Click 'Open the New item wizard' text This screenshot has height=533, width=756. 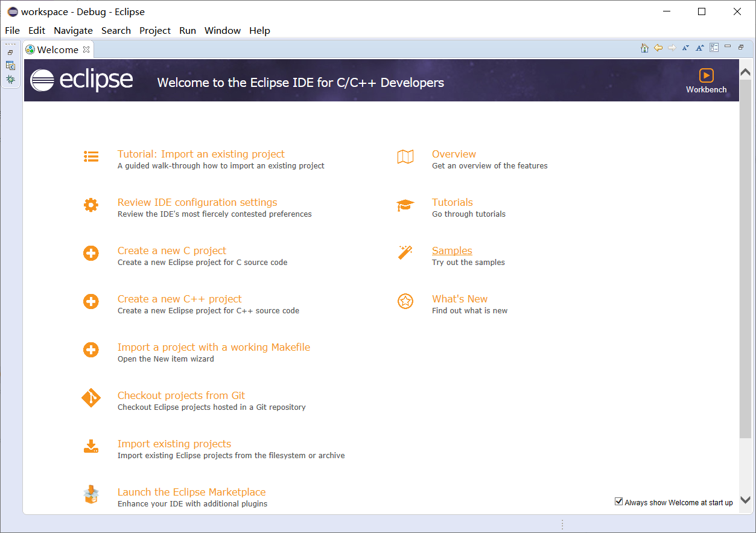coord(166,359)
